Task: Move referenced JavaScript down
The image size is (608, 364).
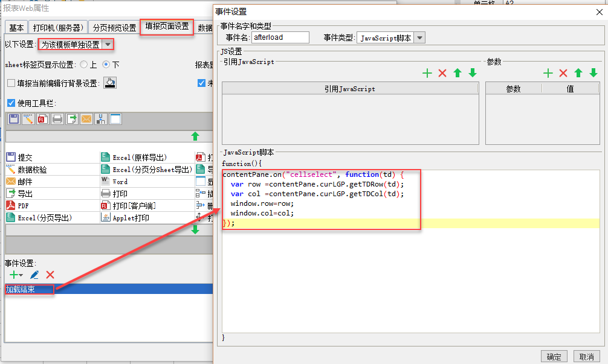Action: point(473,73)
